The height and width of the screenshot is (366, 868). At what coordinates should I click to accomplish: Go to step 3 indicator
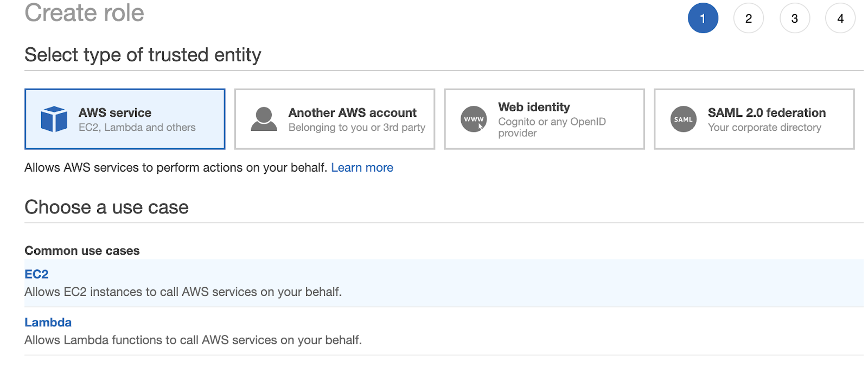tap(795, 18)
